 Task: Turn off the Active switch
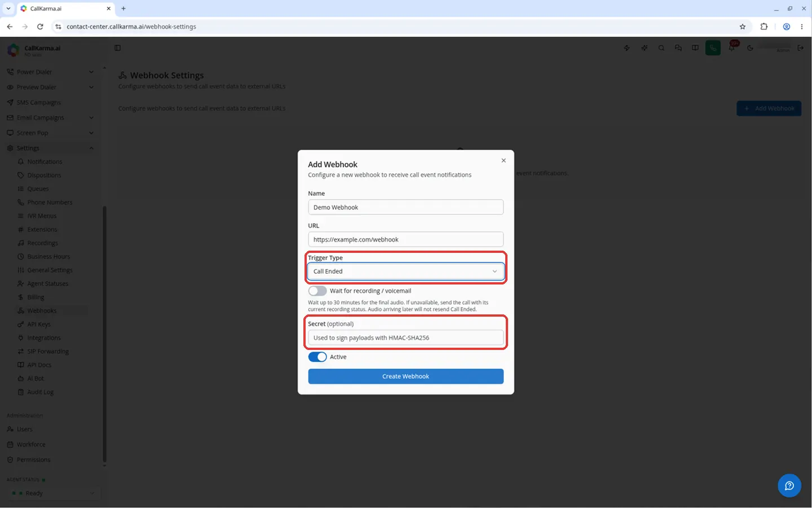coord(317,357)
